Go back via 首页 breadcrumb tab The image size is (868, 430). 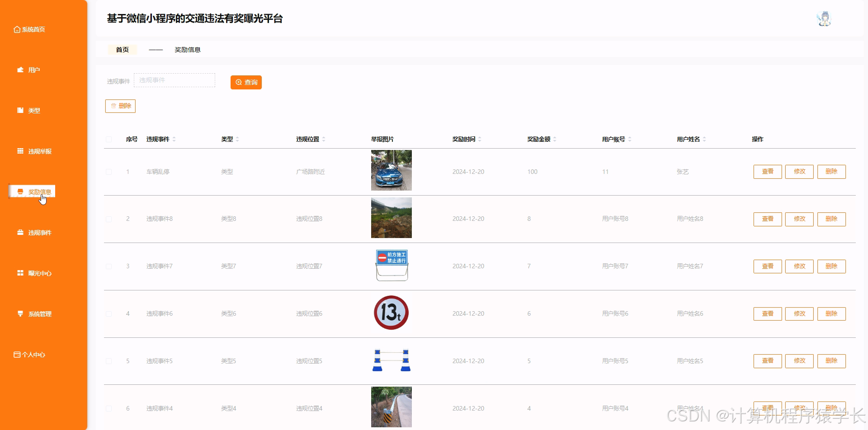click(122, 50)
